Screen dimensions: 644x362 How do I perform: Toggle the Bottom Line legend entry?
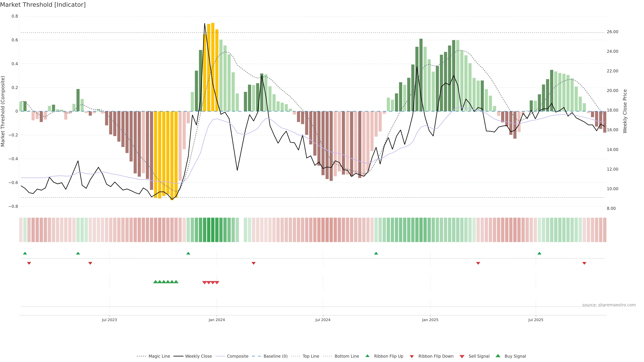(x=346, y=356)
